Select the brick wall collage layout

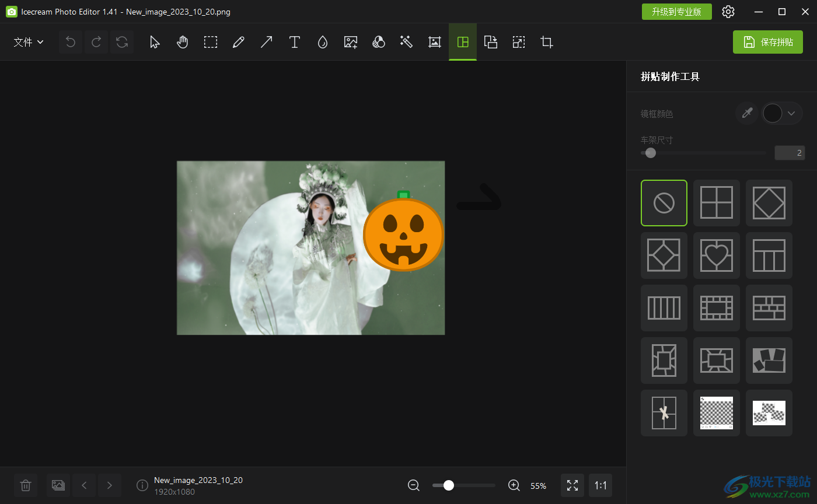(769, 308)
